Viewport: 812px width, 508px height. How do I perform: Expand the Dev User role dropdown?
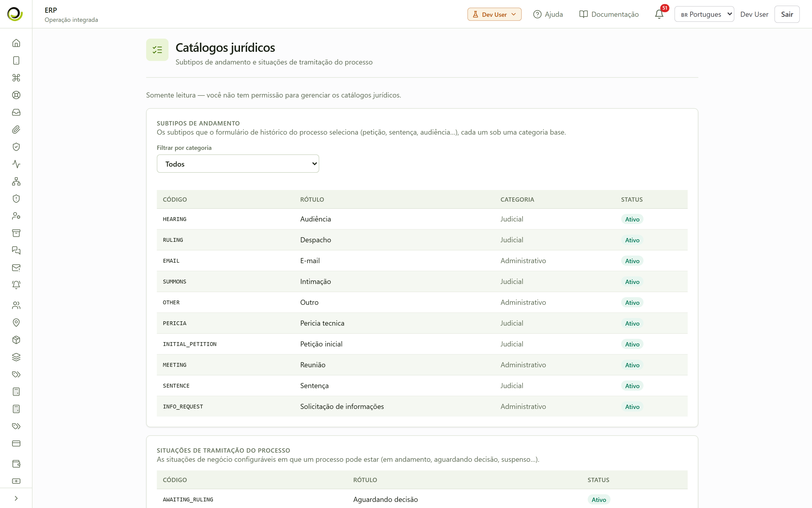494,14
